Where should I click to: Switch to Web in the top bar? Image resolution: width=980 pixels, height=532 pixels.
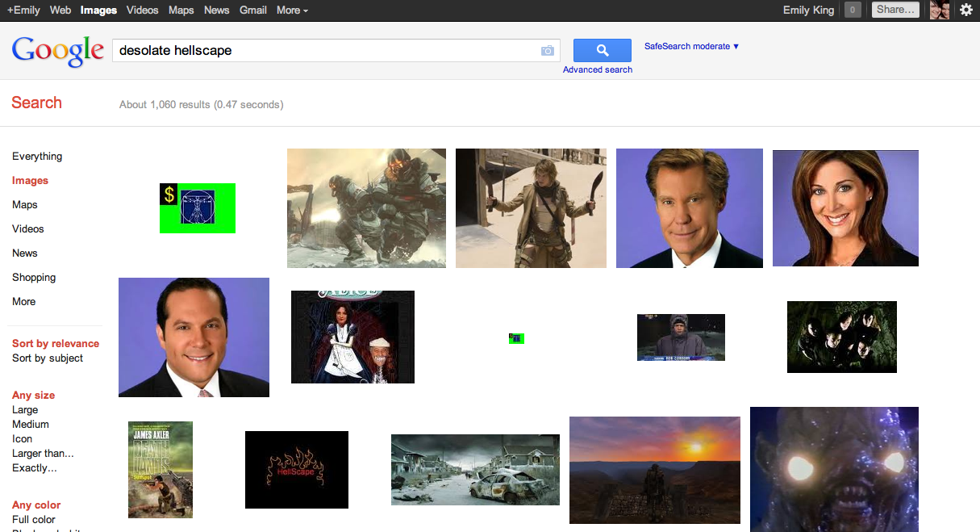point(60,10)
